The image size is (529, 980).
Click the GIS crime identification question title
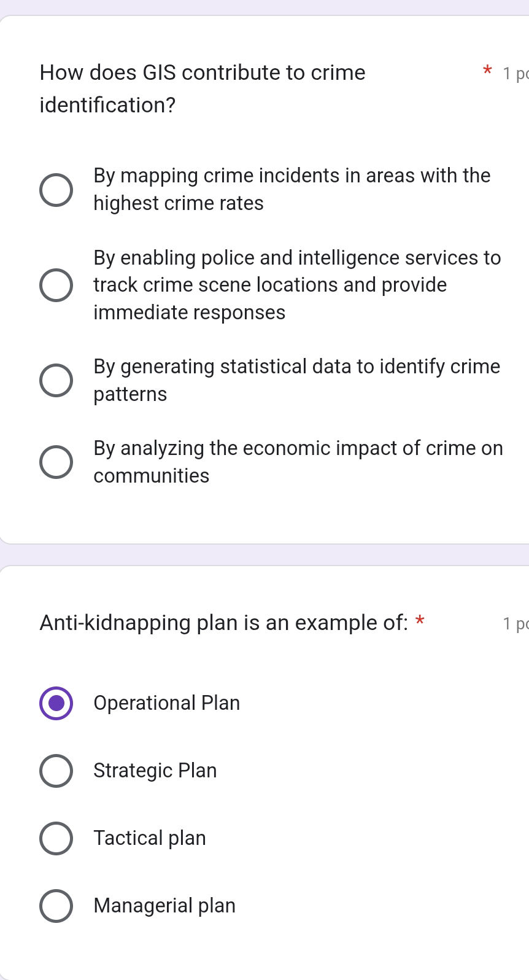203,88
